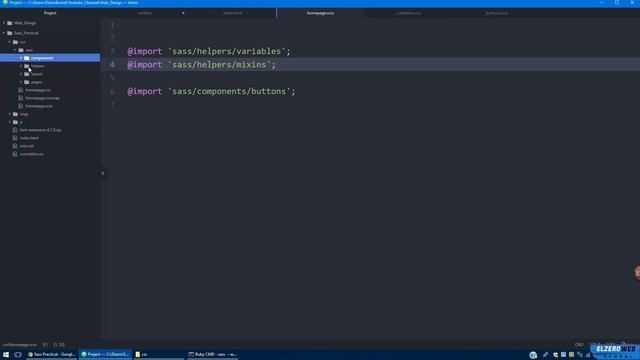The height and width of the screenshot is (360, 640).
Task: Click 'sass/components/buttons' import string
Action: (x=229, y=91)
